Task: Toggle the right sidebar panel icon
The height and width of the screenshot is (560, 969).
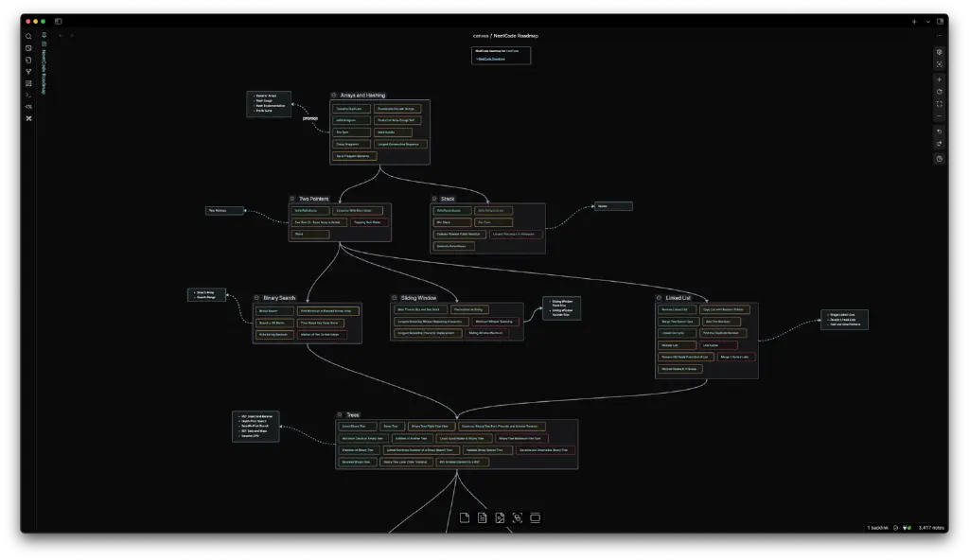Action: (x=940, y=21)
